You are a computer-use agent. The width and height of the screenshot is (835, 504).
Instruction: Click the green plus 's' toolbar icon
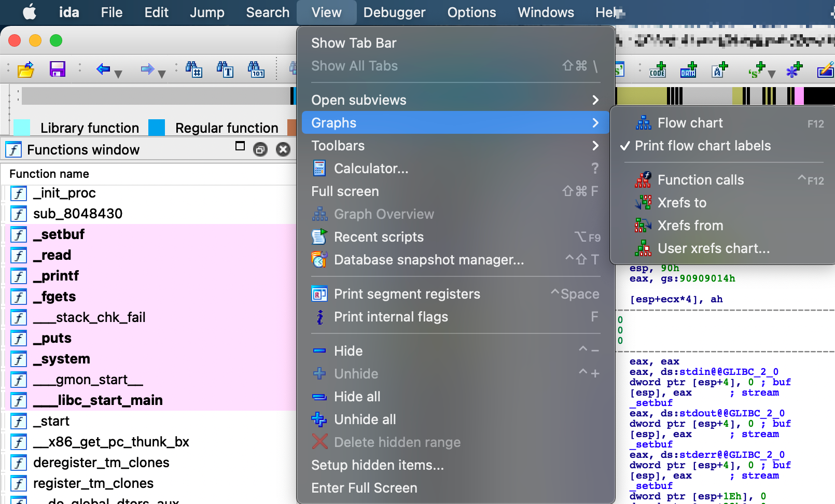click(756, 69)
